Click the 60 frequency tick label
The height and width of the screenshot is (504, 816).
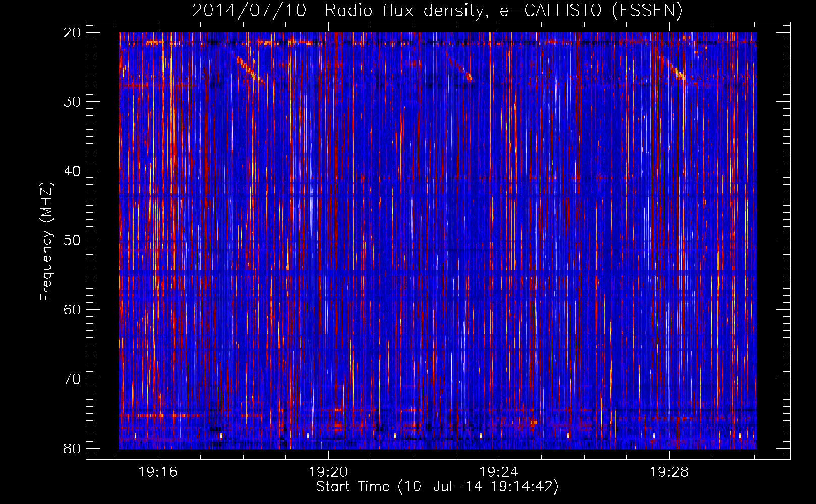pyautogui.click(x=73, y=309)
